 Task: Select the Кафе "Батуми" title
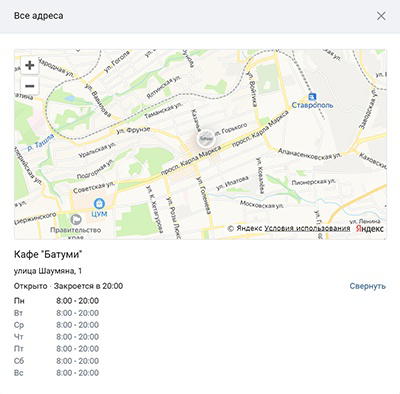coord(48,255)
